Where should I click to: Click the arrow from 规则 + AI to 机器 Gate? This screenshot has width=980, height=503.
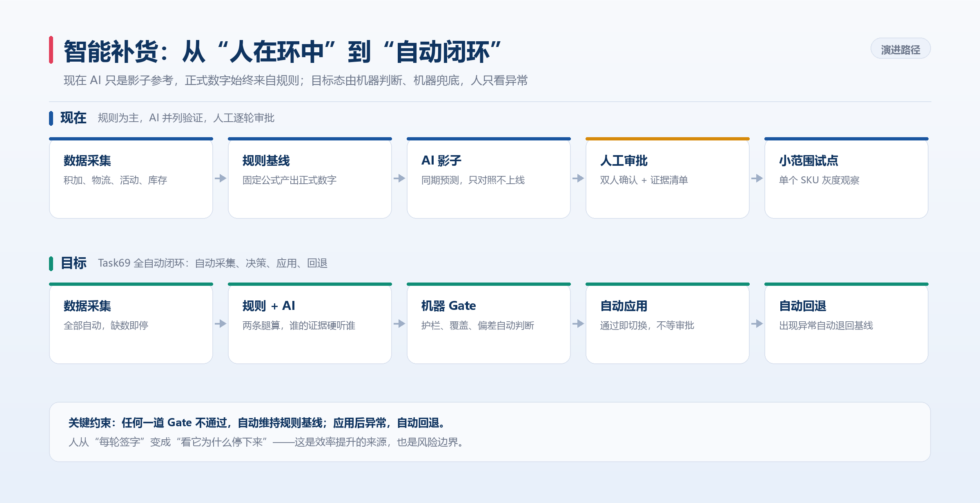pos(399,324)
